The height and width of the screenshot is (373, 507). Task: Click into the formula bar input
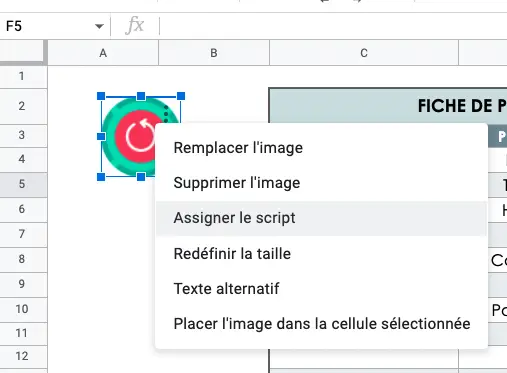[333, 26]
